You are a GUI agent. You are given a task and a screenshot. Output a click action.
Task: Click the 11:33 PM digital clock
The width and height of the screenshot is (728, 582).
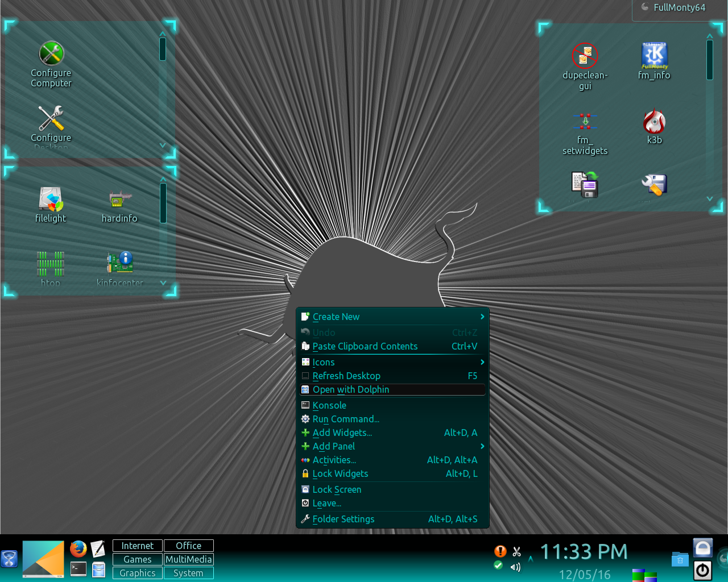[584, 551]
